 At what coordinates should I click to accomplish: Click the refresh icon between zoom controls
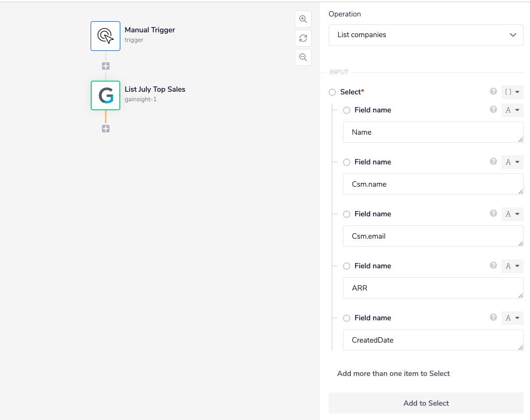coord(303,38)
